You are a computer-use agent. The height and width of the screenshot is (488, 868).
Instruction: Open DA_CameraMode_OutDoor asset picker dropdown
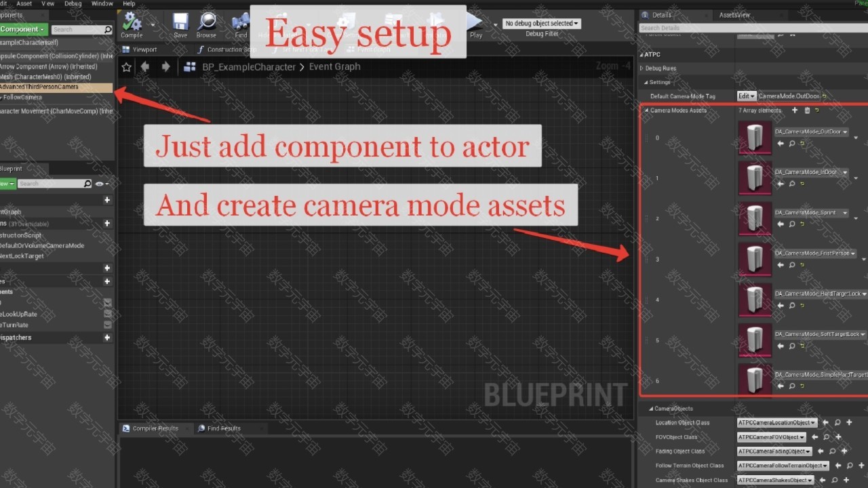pos(812,131)
